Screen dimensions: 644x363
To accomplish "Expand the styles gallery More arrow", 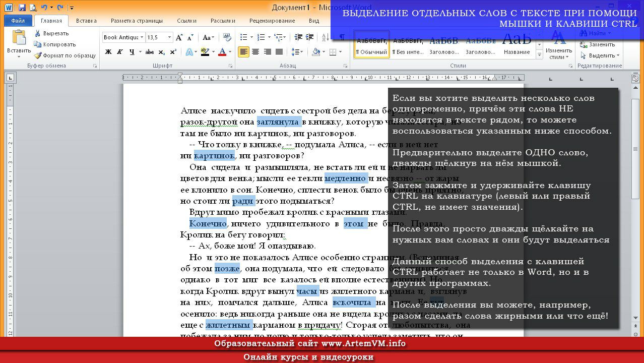I will click(x=539, y=54).
